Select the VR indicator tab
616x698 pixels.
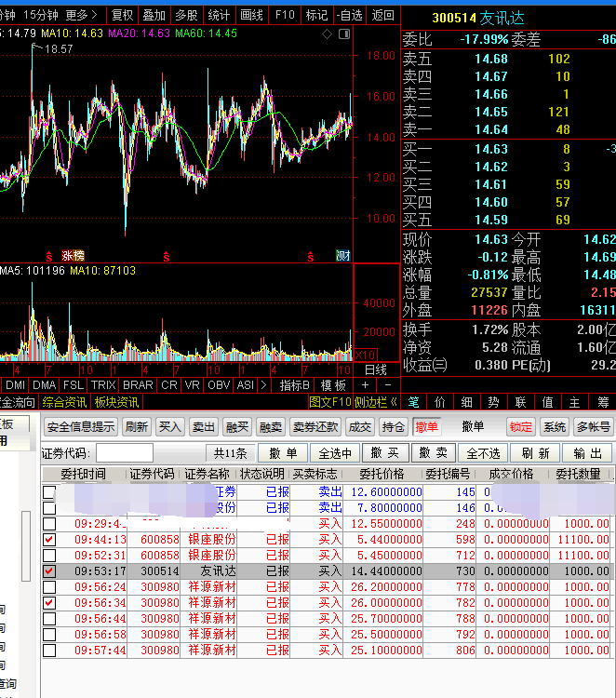tap(193, 385)
